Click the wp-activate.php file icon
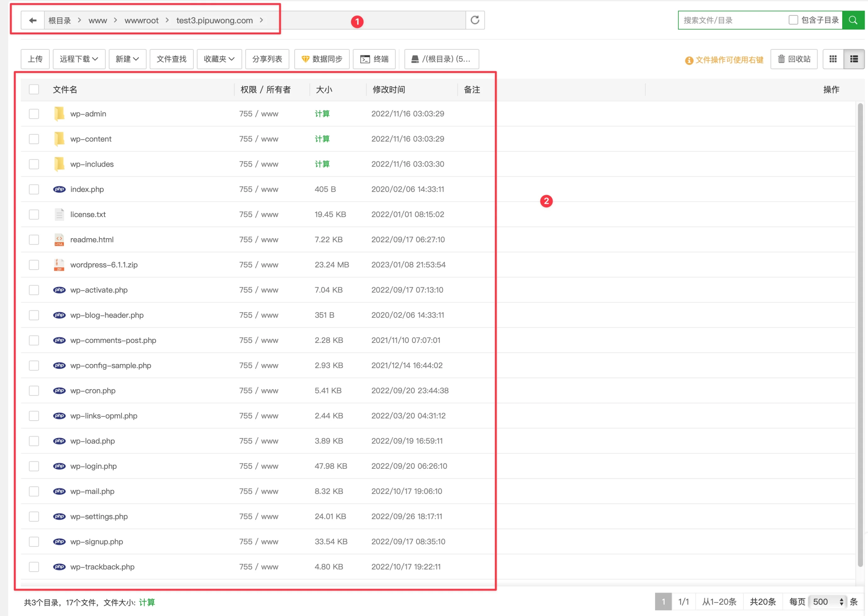The height and width of the screenshot is (616, 868). (x=59, y=290)
